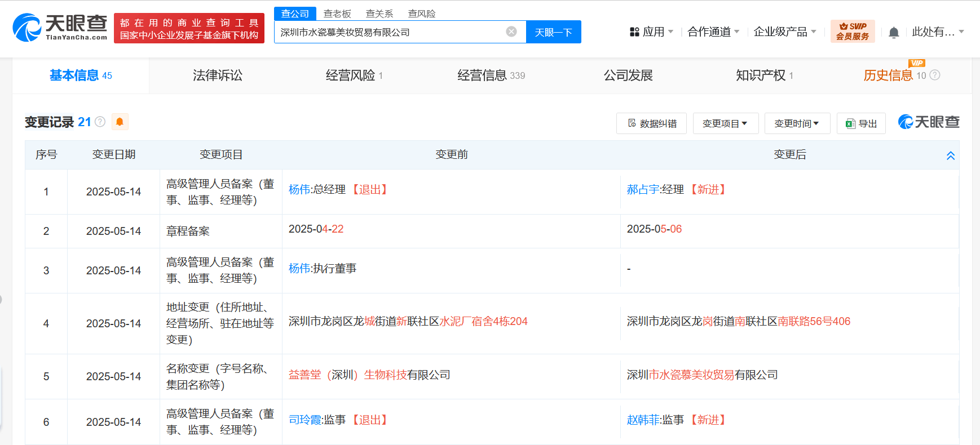Click the new date 2025-05-06

pyautogui.click(x=654, y=229)
